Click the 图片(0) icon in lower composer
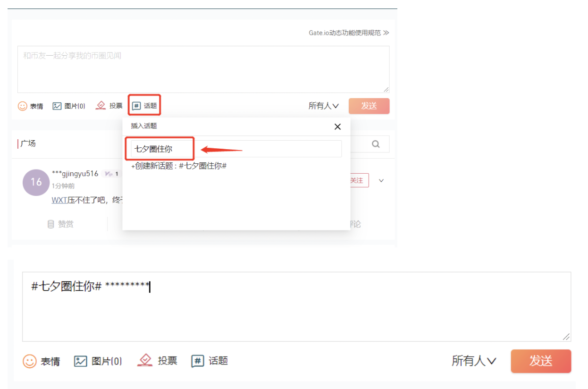 point(81,362)
